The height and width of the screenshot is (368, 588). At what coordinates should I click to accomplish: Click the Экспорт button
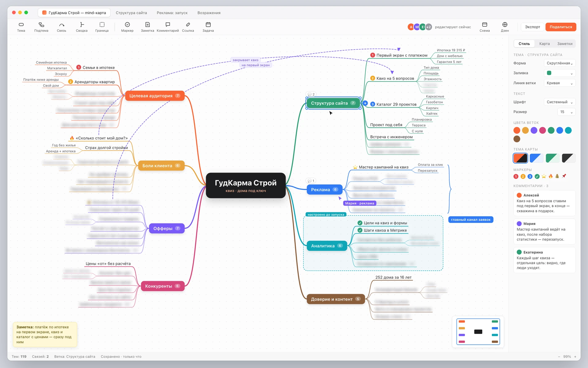pos(533,27)
